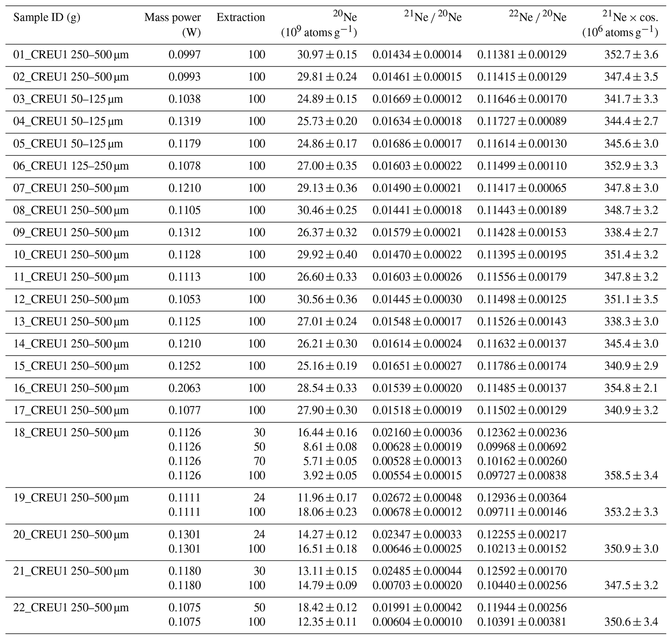Select the sample label '15_CREU1 250–500 µm'
672x640 pixels.
[x=71, y=366]
